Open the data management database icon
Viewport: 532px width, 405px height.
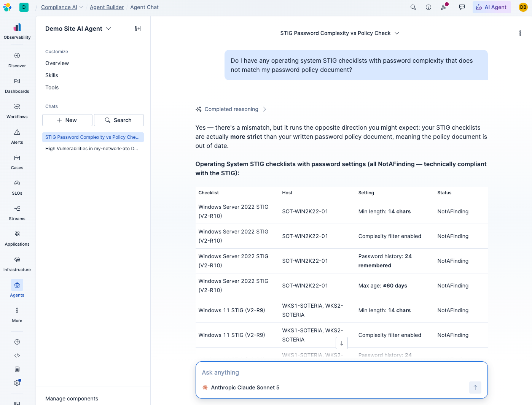[x=17, y=369]
